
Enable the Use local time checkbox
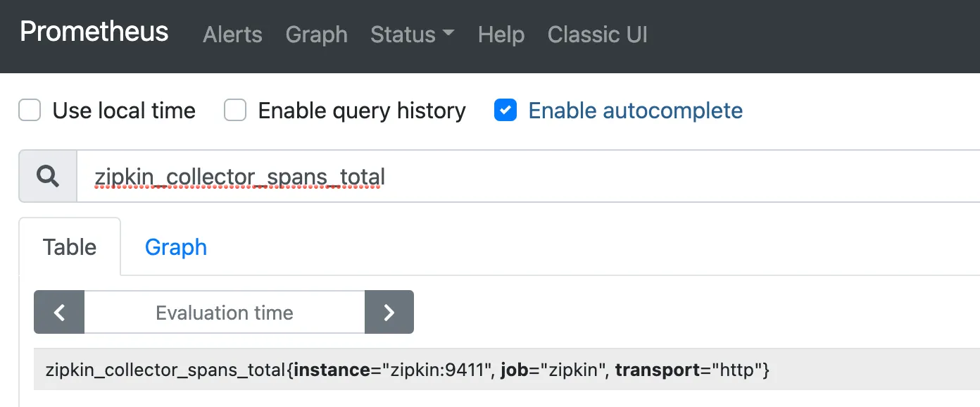30,111
